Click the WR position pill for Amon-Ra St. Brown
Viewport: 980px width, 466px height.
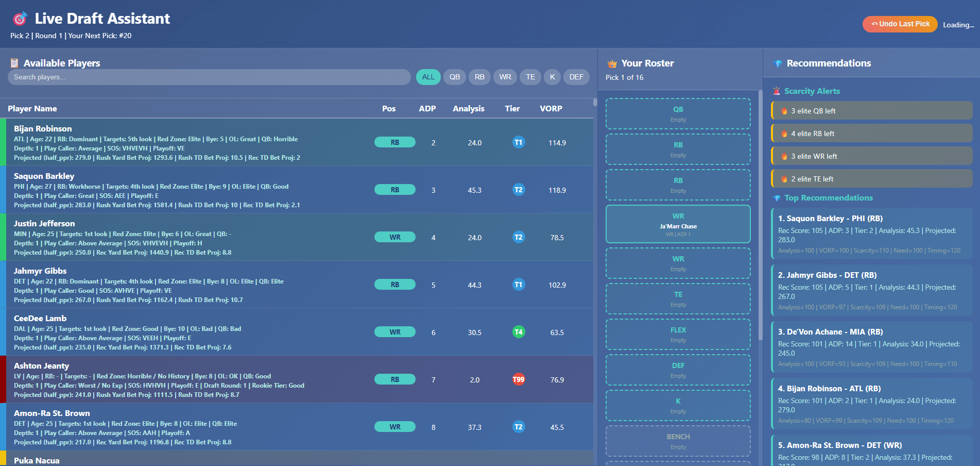tap(395, 427)
